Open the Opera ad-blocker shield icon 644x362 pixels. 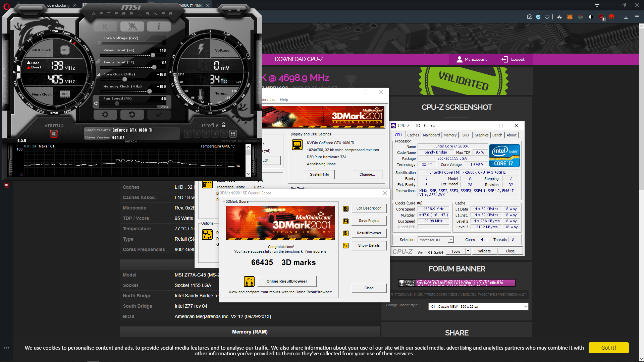(x=538, y=17)
